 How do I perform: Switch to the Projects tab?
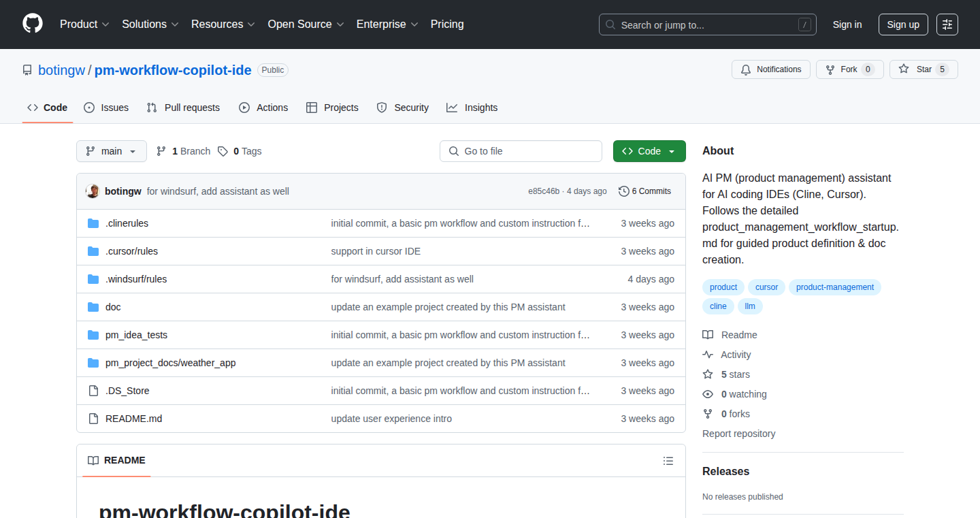332,108
